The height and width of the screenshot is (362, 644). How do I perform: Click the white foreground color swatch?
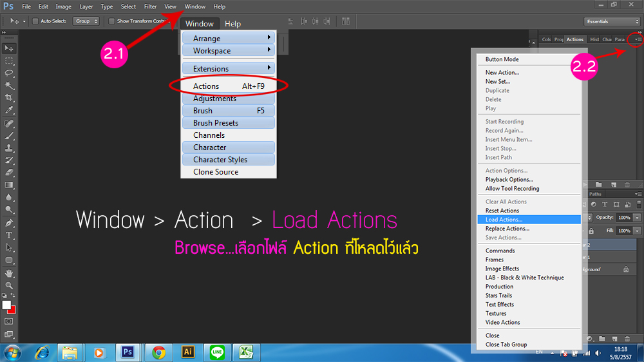tap(6, 305)
